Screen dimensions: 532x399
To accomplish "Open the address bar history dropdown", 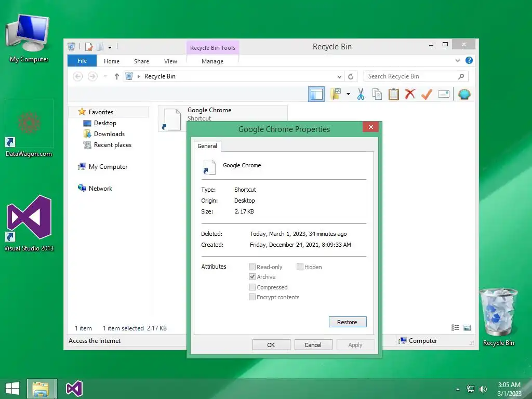I will pyautogui.click(x=339, y=77).
